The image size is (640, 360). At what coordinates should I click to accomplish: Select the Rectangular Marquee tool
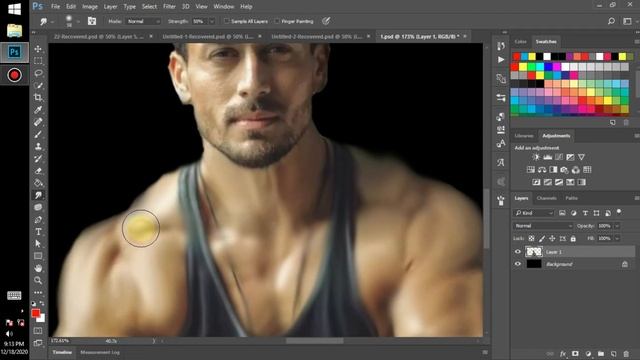[38, 61]
